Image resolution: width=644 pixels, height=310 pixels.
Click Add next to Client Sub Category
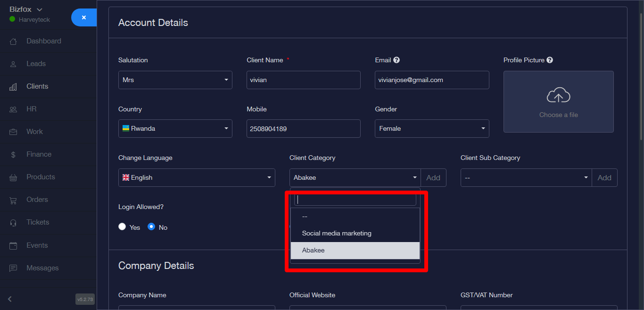(604, 178)
